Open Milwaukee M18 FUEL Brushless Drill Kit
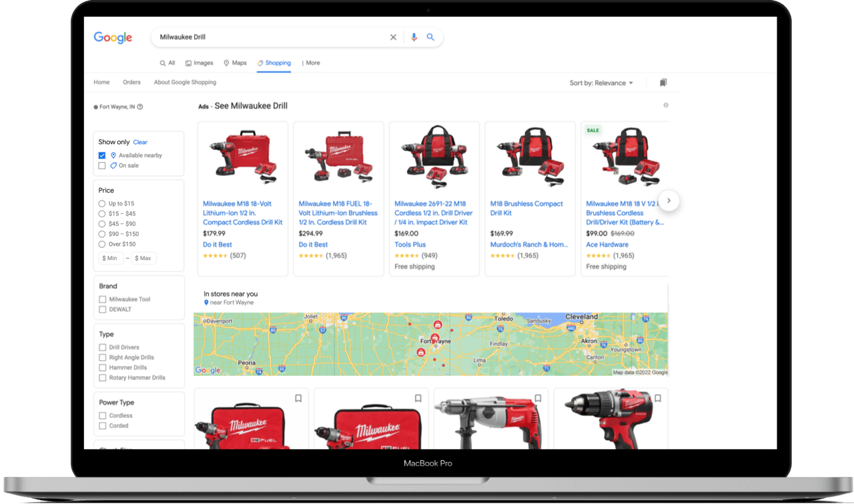Viewport: 854px width, 504px height. click(x=338, y=213)
